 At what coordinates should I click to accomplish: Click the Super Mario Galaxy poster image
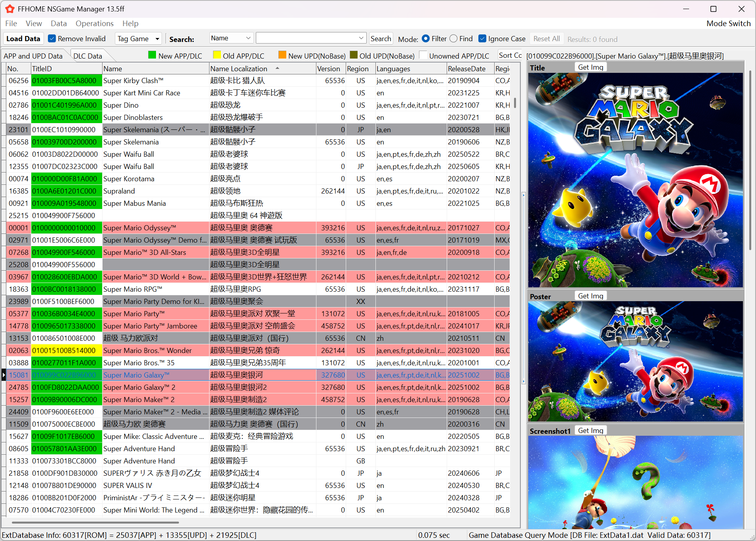(636, 361)
